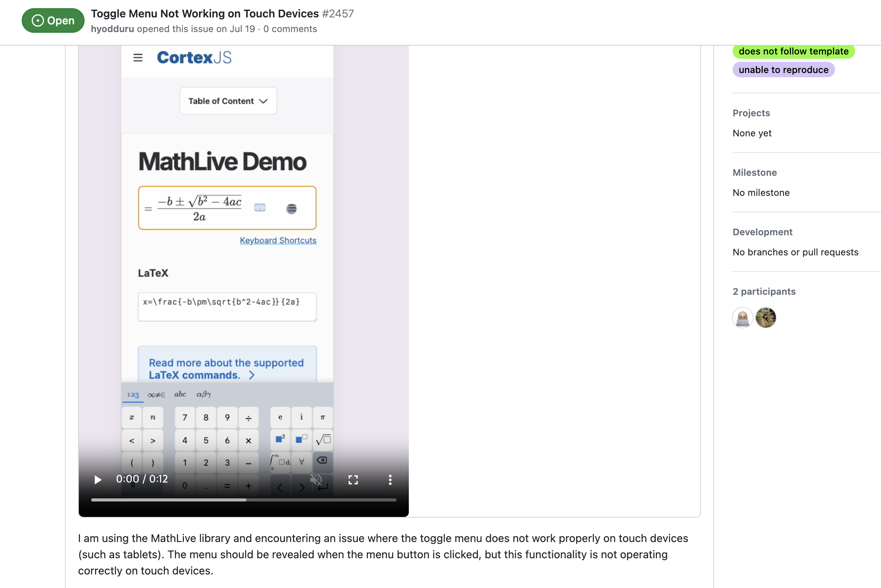Expand the Table of Content dropdown

(x=228, y=101)
